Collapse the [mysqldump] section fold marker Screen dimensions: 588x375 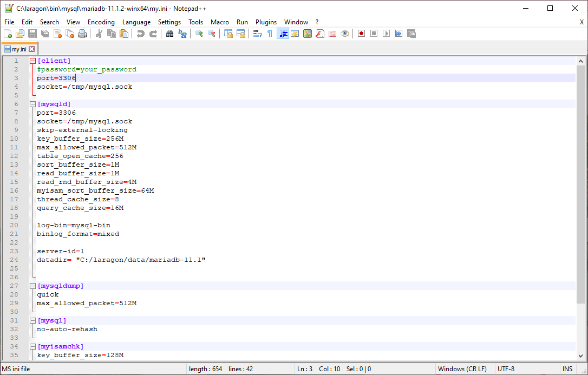point(32,286)
